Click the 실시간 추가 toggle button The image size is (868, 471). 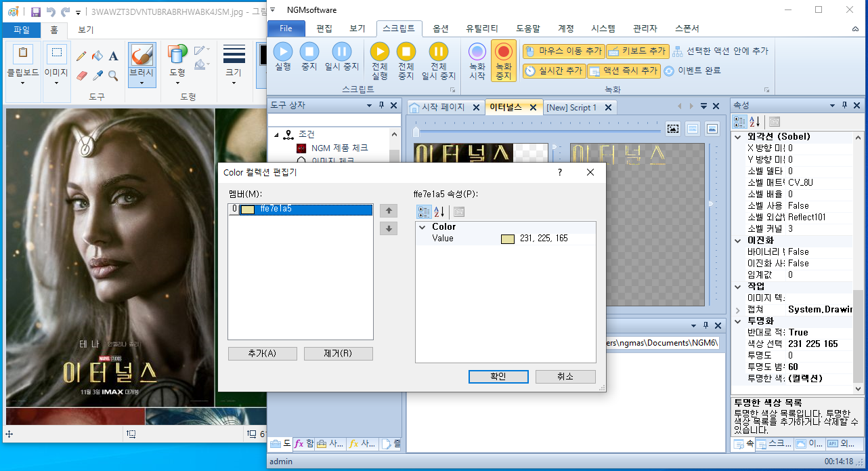click(x=553, y=70)
